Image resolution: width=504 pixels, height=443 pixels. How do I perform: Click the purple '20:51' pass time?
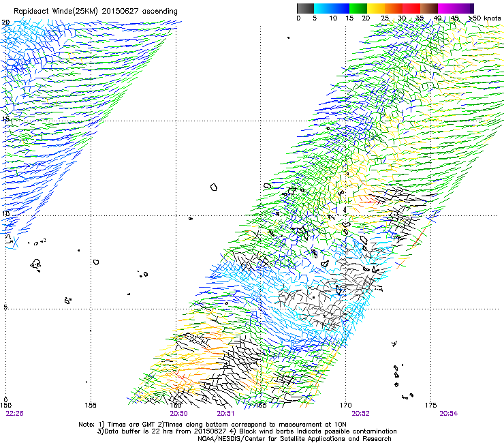tap(225, 414)
